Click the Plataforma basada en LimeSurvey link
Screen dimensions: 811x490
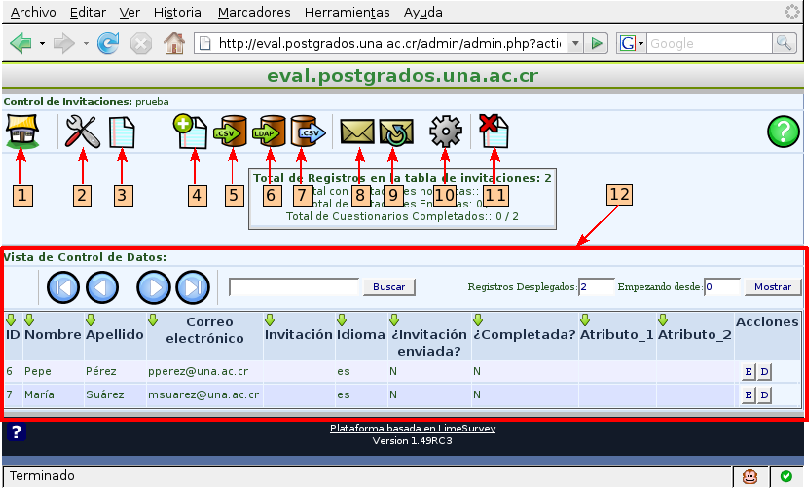pyautogui.click(x=412, y=428)
